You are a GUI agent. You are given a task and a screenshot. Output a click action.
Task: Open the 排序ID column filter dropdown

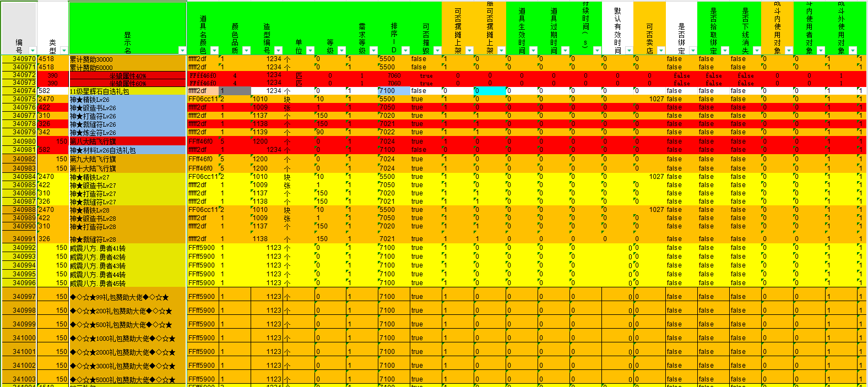406,51
